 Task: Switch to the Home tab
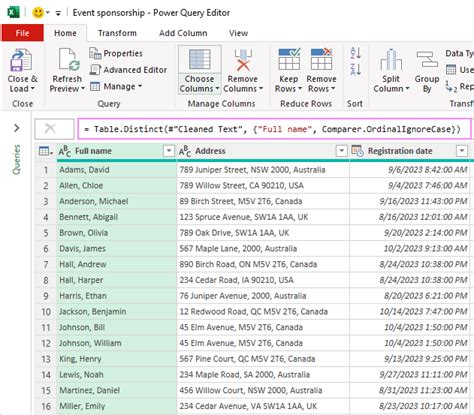click(65, 33)
